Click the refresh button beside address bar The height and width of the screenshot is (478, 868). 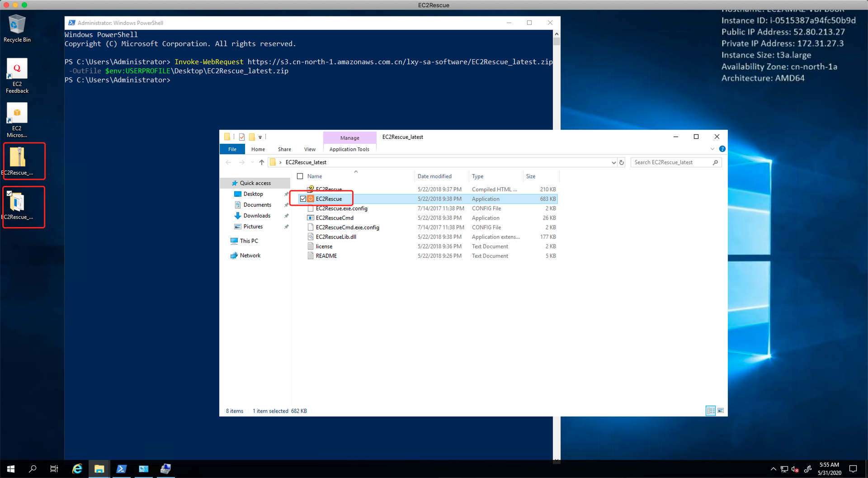point(622,162)
